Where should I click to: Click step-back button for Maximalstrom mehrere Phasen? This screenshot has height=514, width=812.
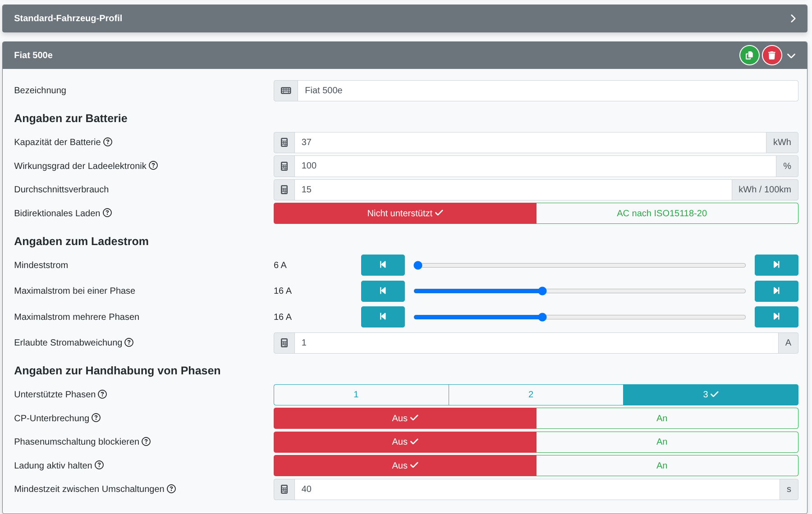382,317
